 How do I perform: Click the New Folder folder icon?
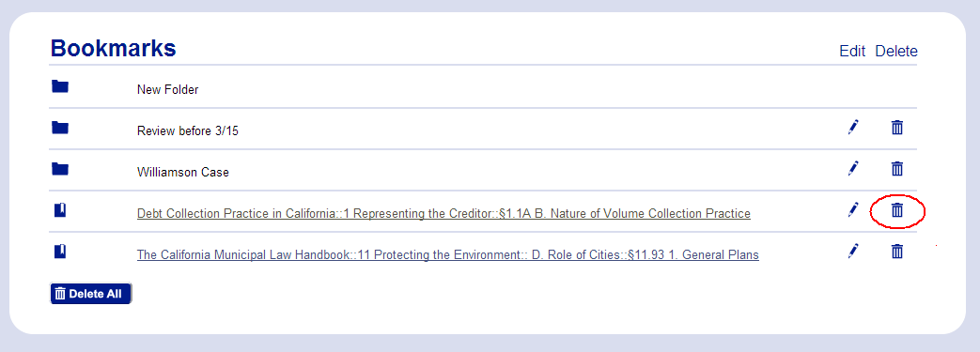[x=60, y=86]
